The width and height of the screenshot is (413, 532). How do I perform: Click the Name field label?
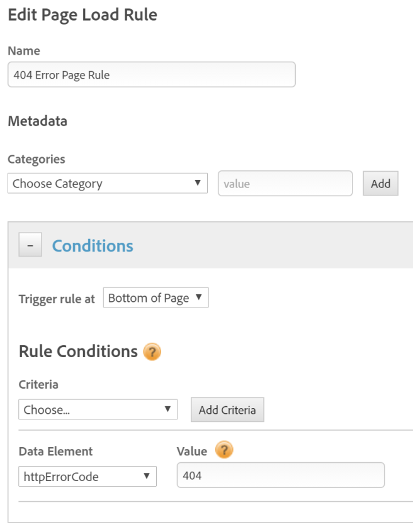coord(24,50)
